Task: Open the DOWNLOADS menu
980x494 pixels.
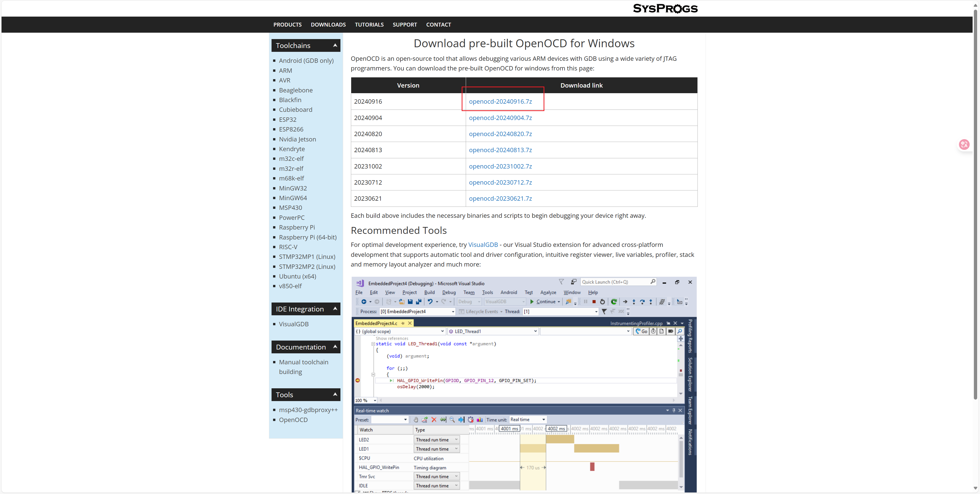Action: tap(328, 24)
